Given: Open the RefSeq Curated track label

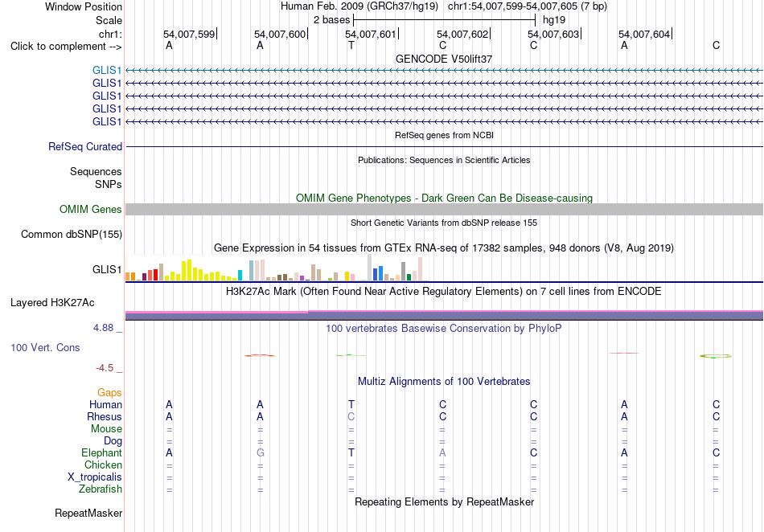Looking at the screenshot, I should click(85, 146).
